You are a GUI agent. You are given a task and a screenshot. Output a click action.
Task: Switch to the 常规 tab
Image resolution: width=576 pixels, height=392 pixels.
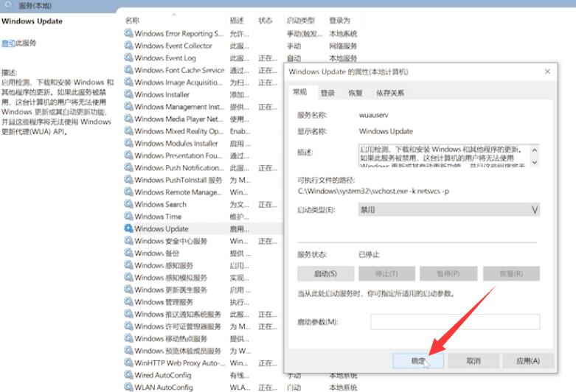tap(299, 92)
